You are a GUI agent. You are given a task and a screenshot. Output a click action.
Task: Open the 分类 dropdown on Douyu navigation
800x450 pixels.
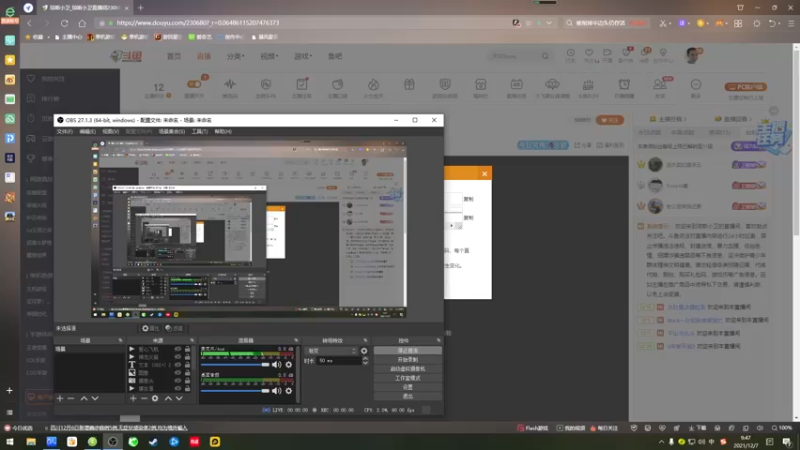point(235,56)
